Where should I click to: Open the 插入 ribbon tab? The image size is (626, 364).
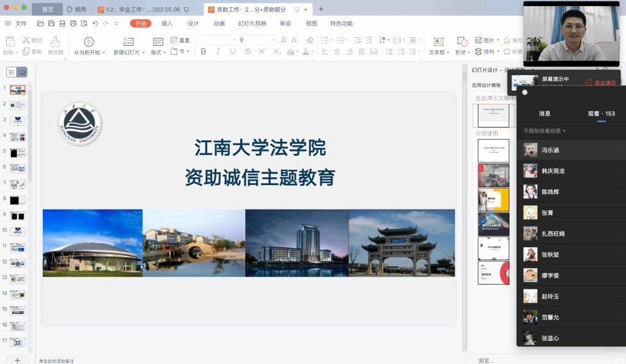click(167, 24)
